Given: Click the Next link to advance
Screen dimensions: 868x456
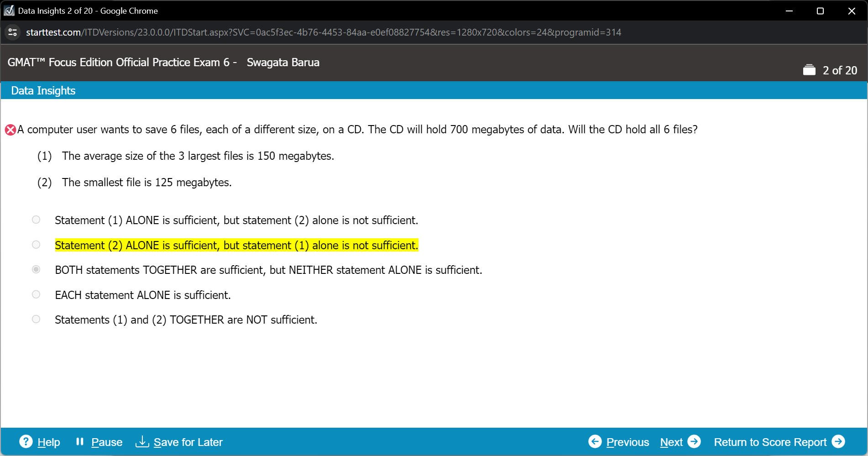Looking at the screenshot, I should point(671,441).
